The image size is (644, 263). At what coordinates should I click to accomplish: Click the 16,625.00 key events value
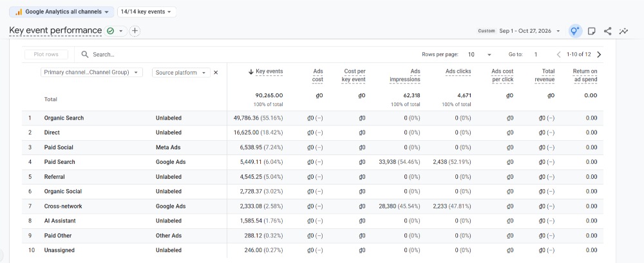pyautogui.click(x=248, y=133)
